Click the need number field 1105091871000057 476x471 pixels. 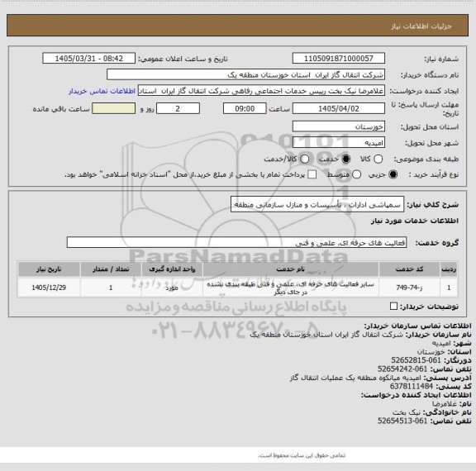[x=339, y=59]
